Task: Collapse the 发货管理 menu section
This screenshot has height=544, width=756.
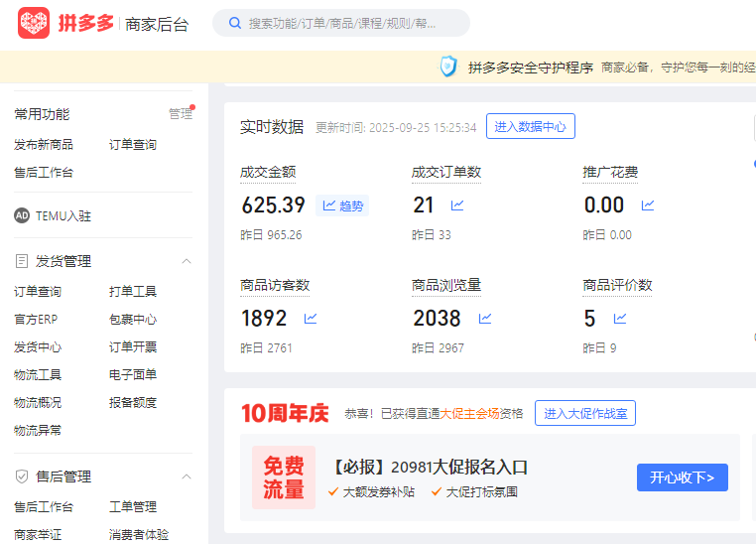Action: click(186, 261)
